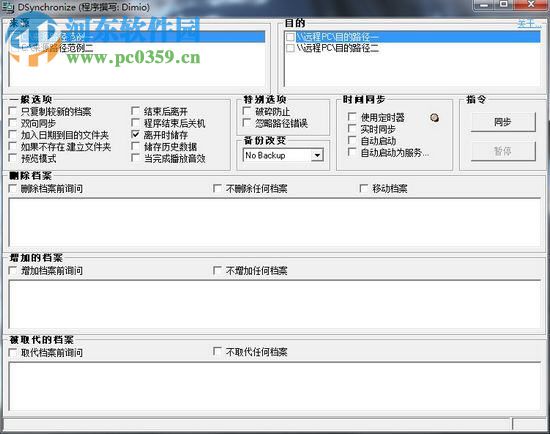Uncheck 离开时储存 checkbox

point(135,135)
